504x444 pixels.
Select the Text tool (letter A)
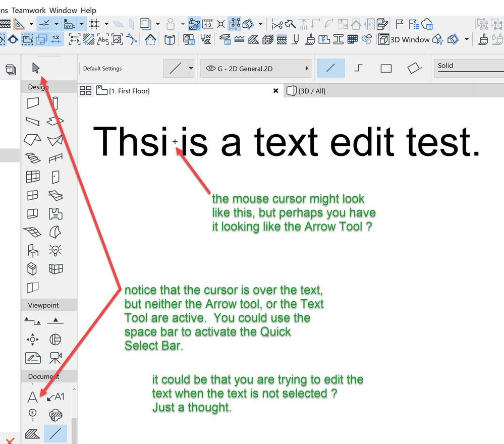click(x=32, y=397)
